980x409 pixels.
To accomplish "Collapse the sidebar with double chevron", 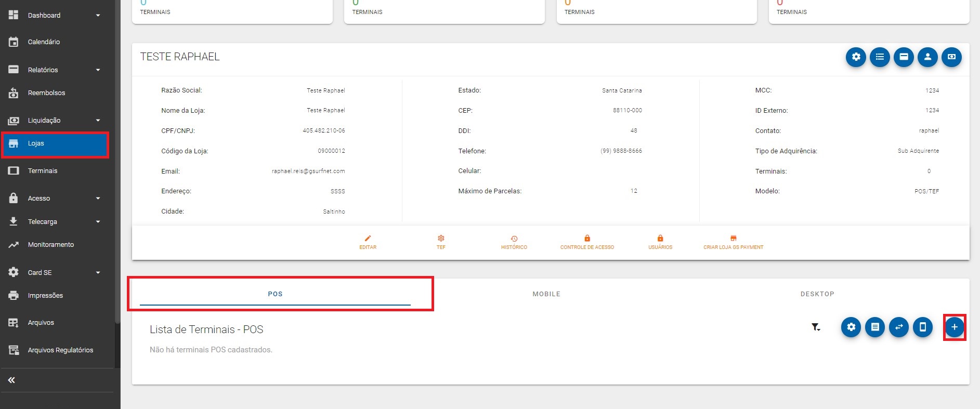I will pyautogui.click(x=11, y=380).
